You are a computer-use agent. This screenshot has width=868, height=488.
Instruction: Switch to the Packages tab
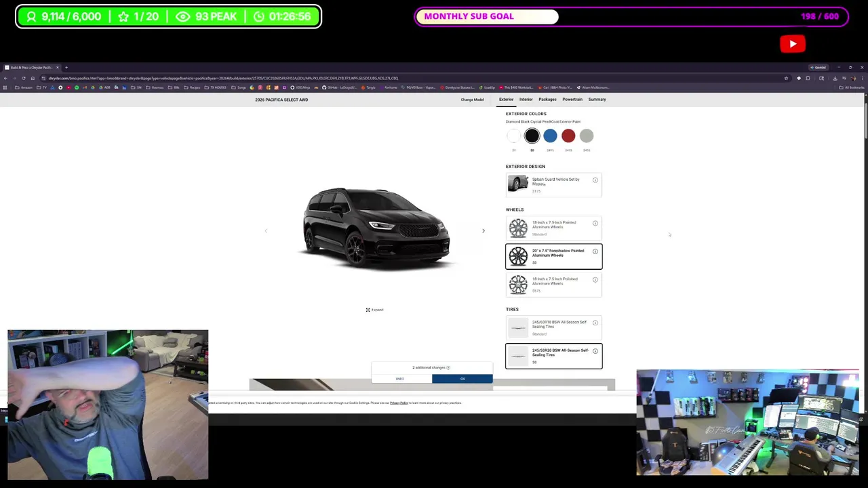click(547, 100)
